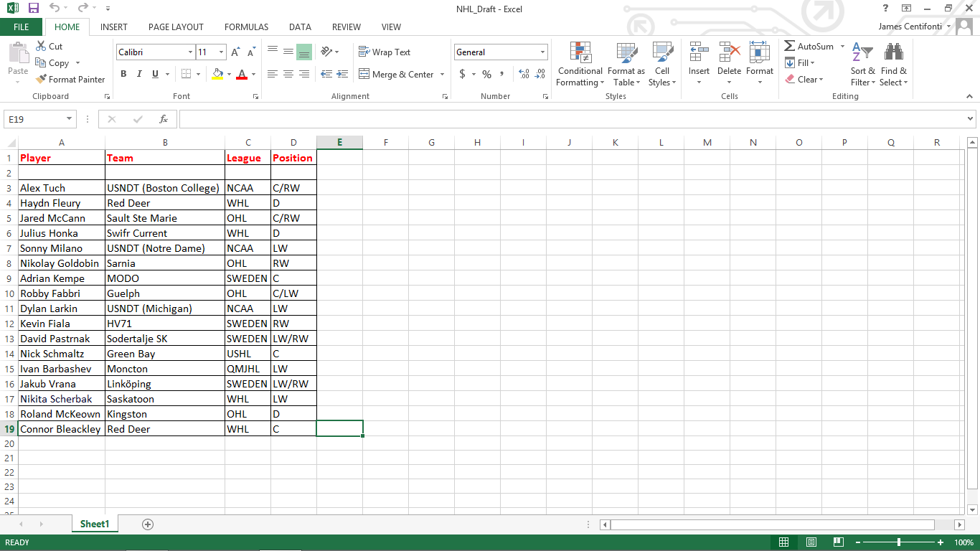Screen dimensions: 980x551
Task: Toggle Bottom Align vertical alignment
Action: pos(304,52)
